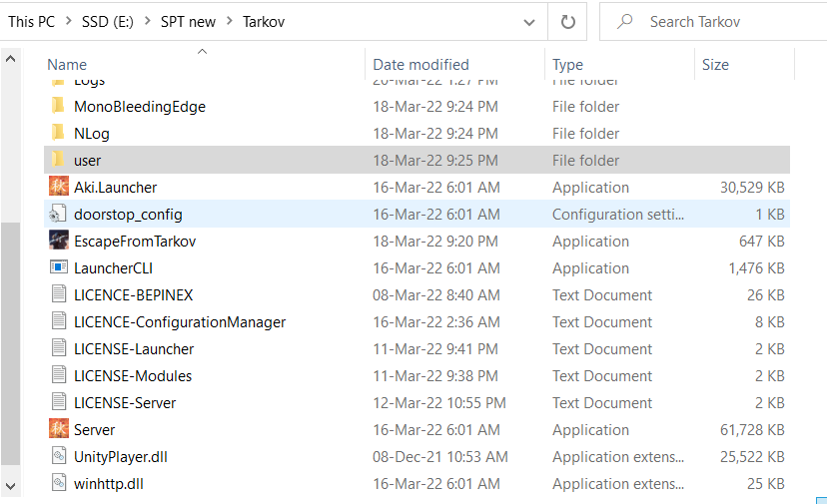Sort files by Name column
This screenshot has width=827, height=504.
coord(67,64)
